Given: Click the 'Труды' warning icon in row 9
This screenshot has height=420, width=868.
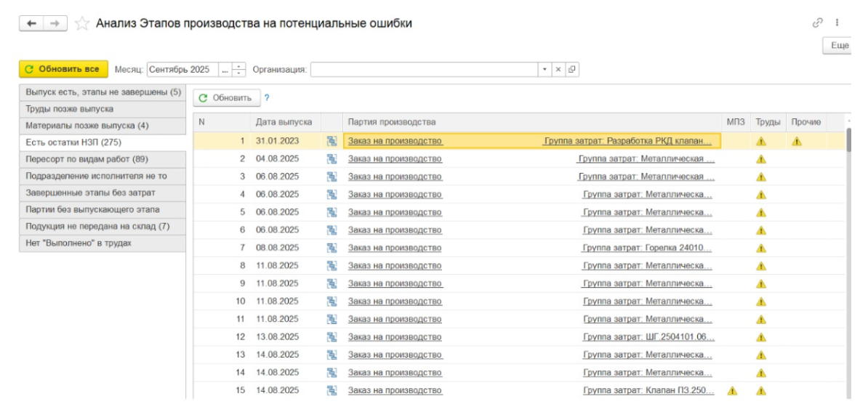Looking at the screenshot, I should pos(761,283).
